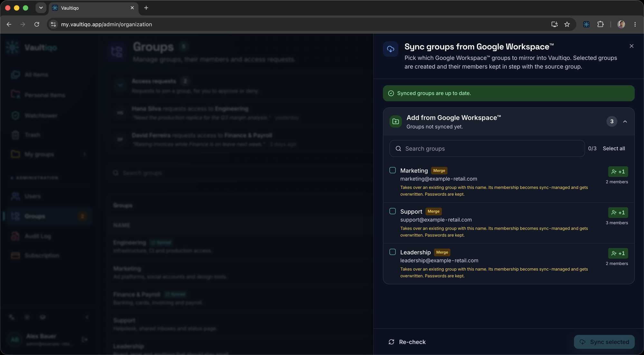Click Select all groups
Viewport: 644px width, 355px height.
[x=614, y=148]
